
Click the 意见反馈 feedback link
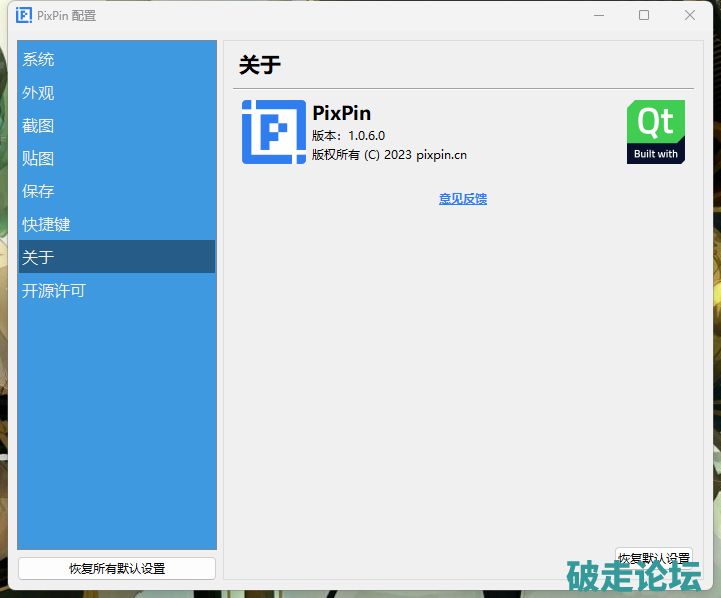tap(463, 199)
